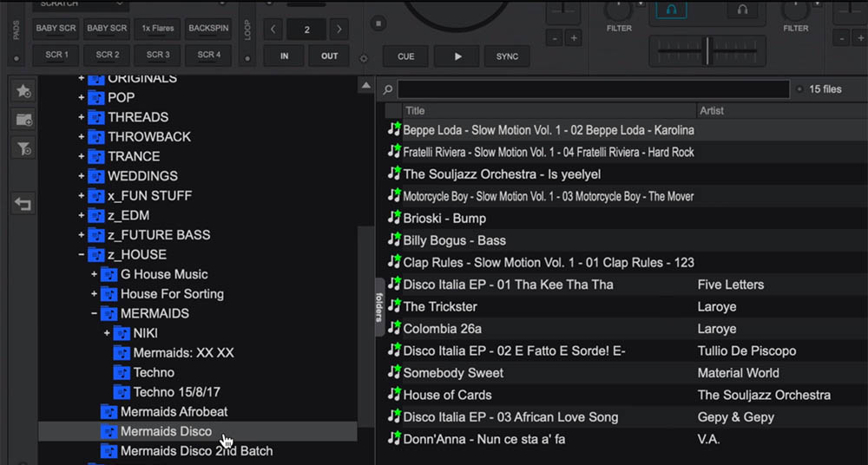Expand the G House Music folder
The height and width of the screenshot is (465, 868).
pos(94,274)
